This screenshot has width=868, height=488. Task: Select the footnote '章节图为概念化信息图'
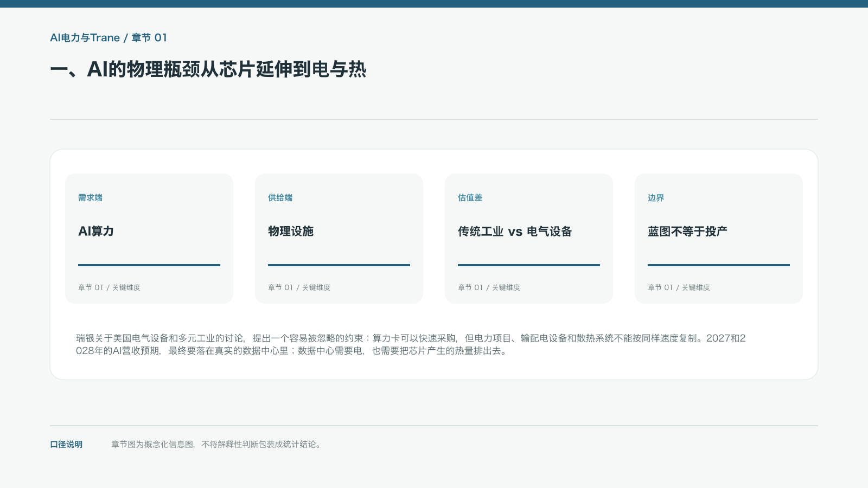217,445
